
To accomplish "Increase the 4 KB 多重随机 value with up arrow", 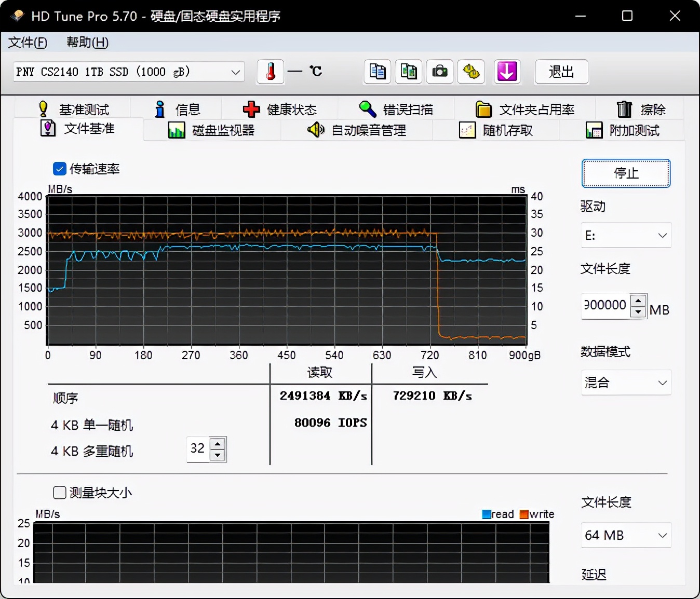I will tap(218, 444).
